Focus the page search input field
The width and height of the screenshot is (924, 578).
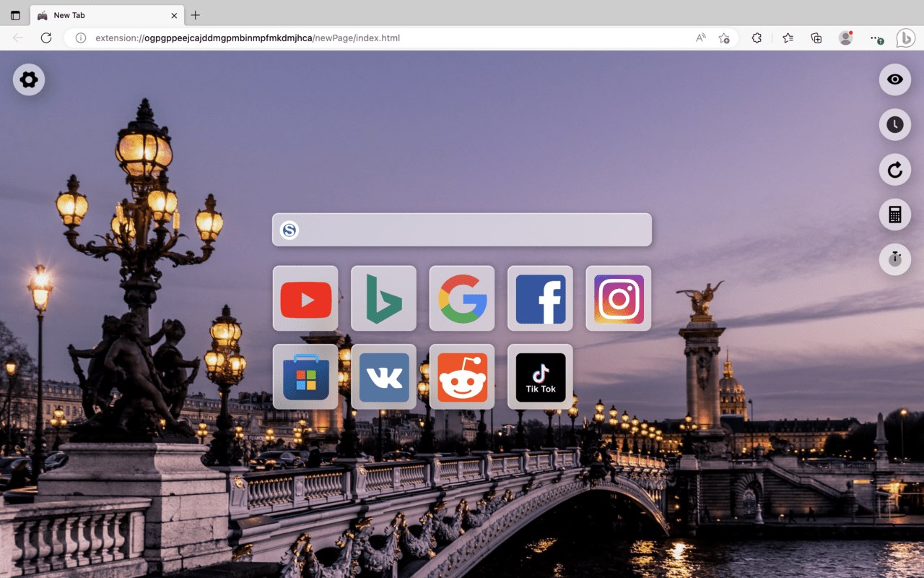coord(462,230)
